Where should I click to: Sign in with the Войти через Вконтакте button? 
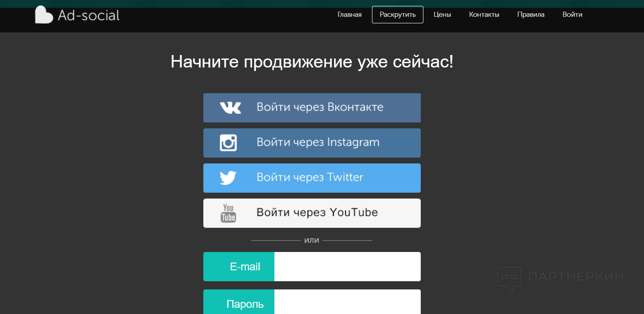[x=312, y=108]
